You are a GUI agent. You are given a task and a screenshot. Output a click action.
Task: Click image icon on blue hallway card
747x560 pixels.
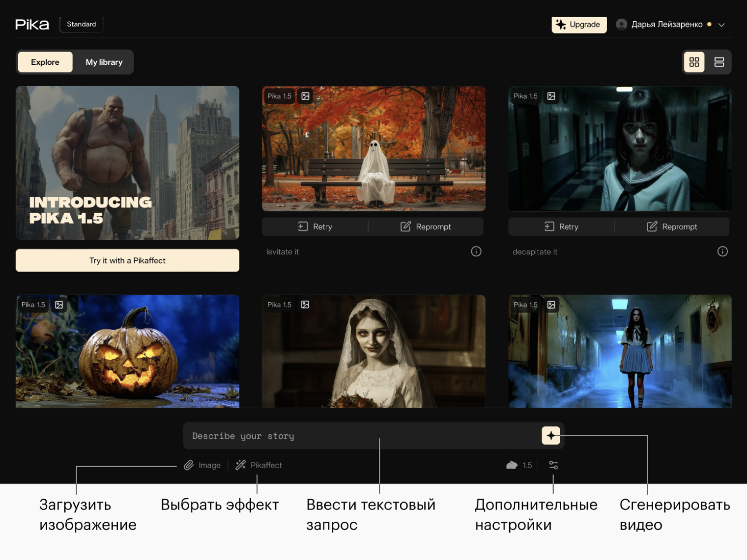551,305
